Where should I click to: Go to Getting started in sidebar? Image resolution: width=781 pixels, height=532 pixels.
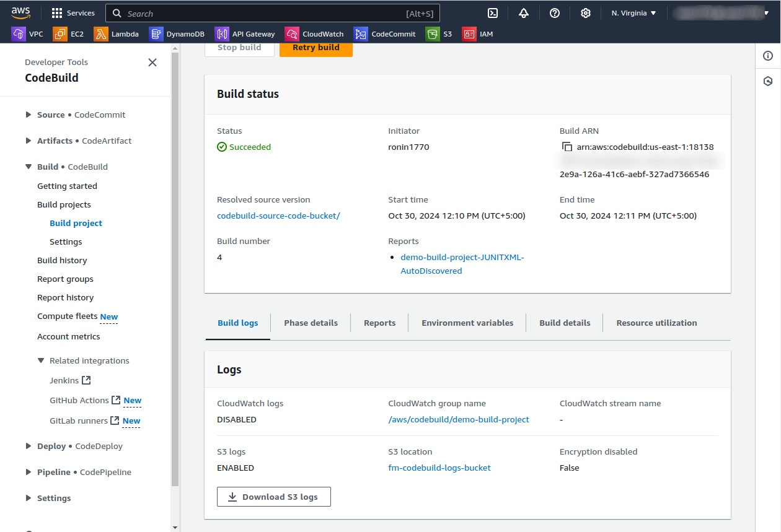pos(67,186)
